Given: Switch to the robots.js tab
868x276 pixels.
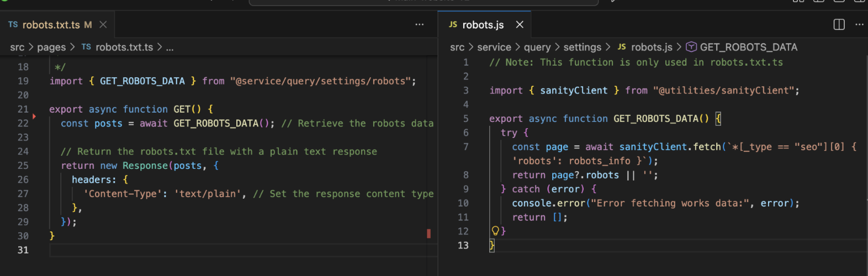Looking at the screenshot, I should [483, 25].
